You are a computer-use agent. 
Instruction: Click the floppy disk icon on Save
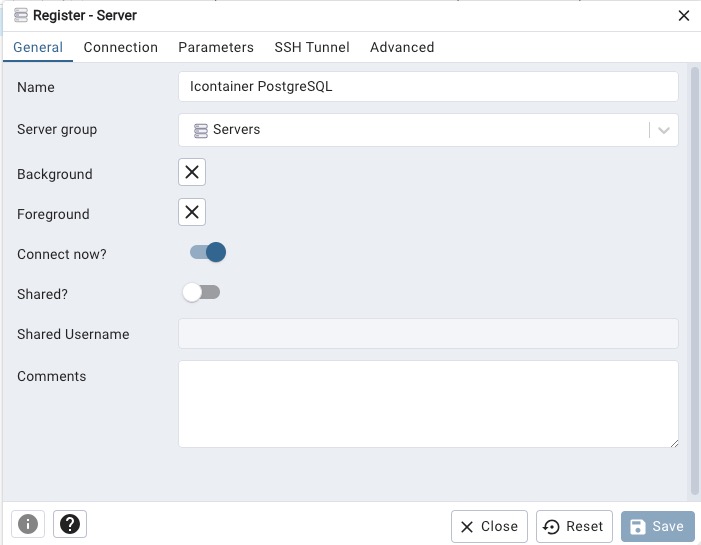pyautogui.click(x=638, y=526)
